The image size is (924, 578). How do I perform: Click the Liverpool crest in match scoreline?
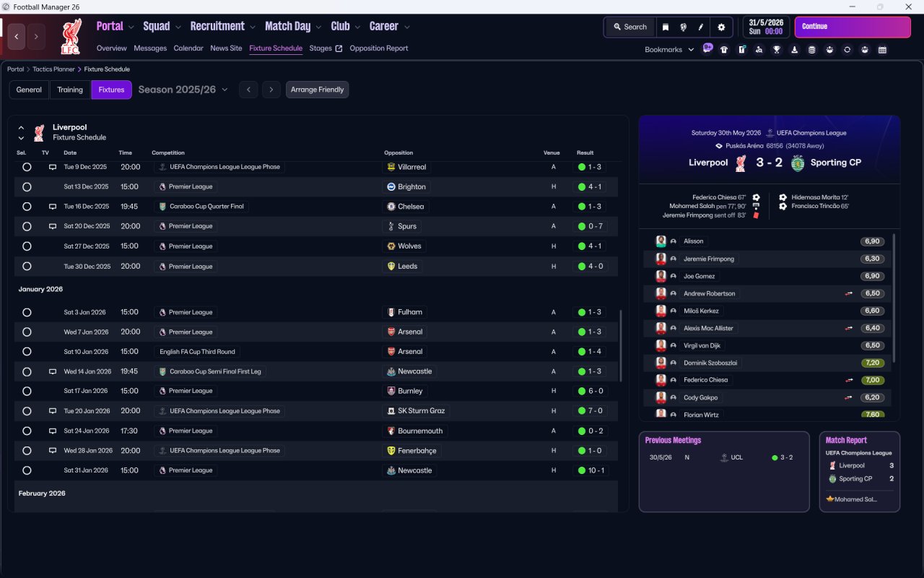pos(740,163)
